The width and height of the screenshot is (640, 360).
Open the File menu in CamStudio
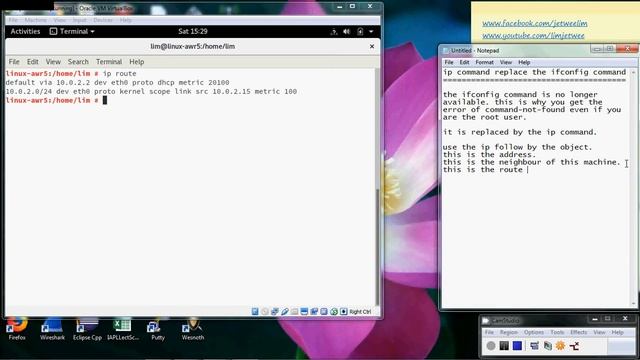(489, 332)
